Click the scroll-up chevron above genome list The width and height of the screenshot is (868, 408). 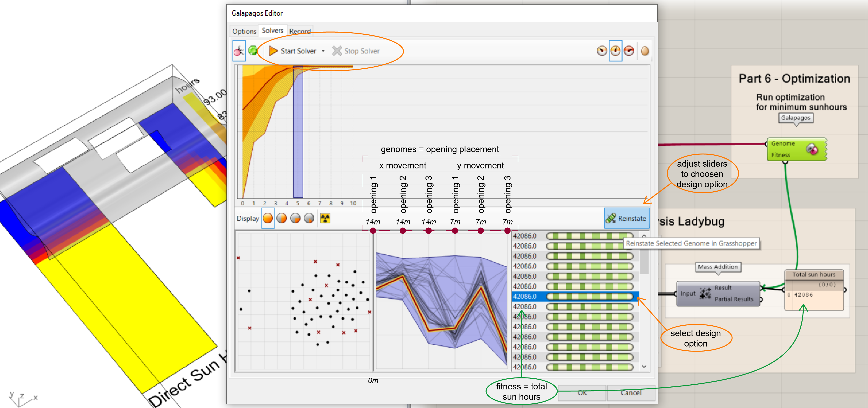tap(645, 236)
